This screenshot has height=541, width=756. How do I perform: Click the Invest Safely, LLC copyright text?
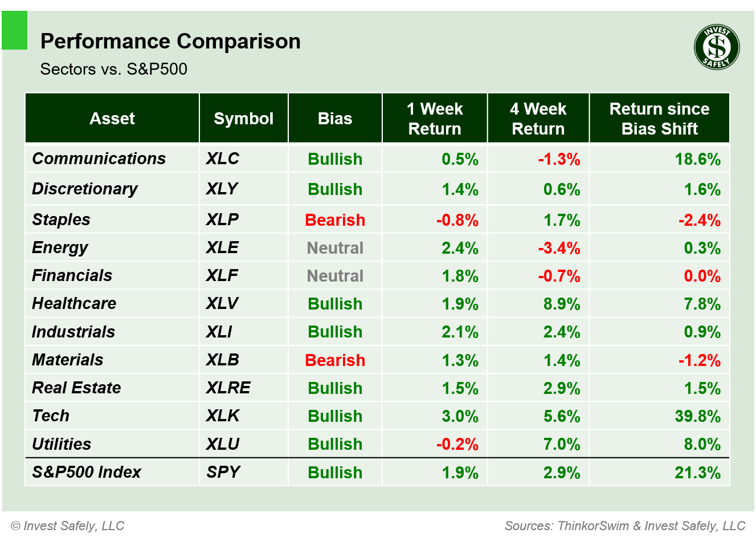(68, 526)
